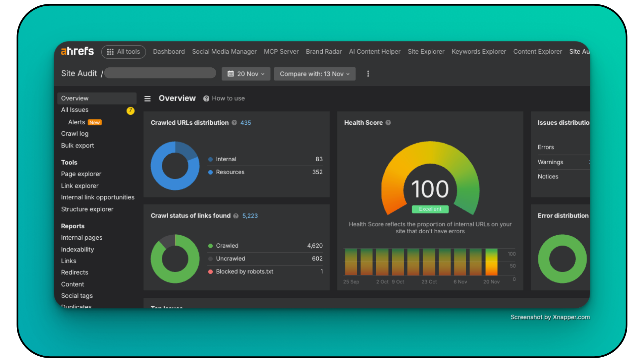Click help icon beside Crawled URLs distribution
The image size is (644, 362).
(234, 123)
